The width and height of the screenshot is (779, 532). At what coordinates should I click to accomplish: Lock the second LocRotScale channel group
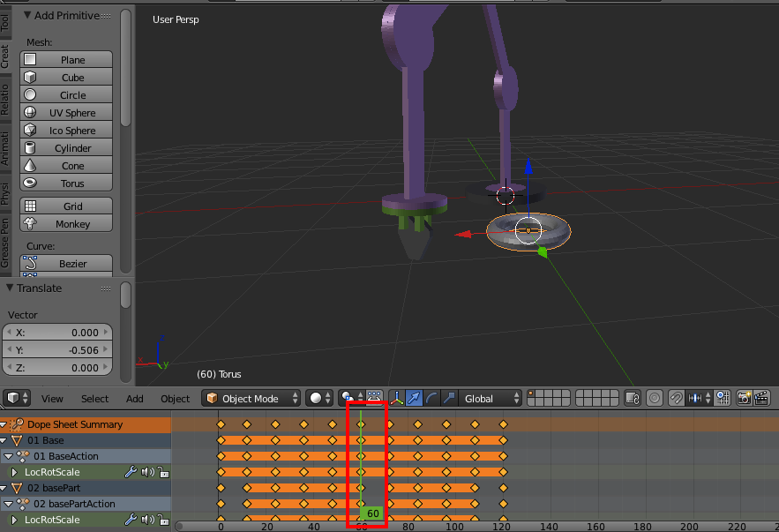163,520
